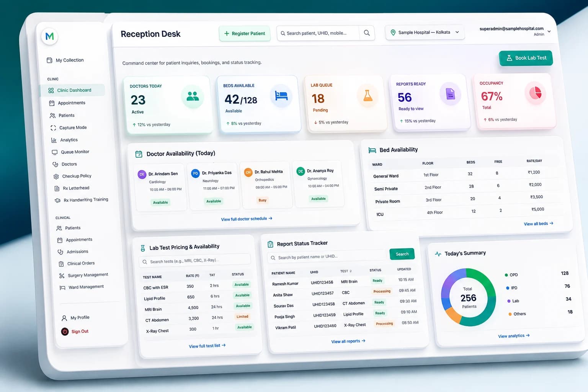This screenshot has width=588, height=392.
Task: Click the Report Status Tracker clipboard icon
Action: [x=270, y=244]
